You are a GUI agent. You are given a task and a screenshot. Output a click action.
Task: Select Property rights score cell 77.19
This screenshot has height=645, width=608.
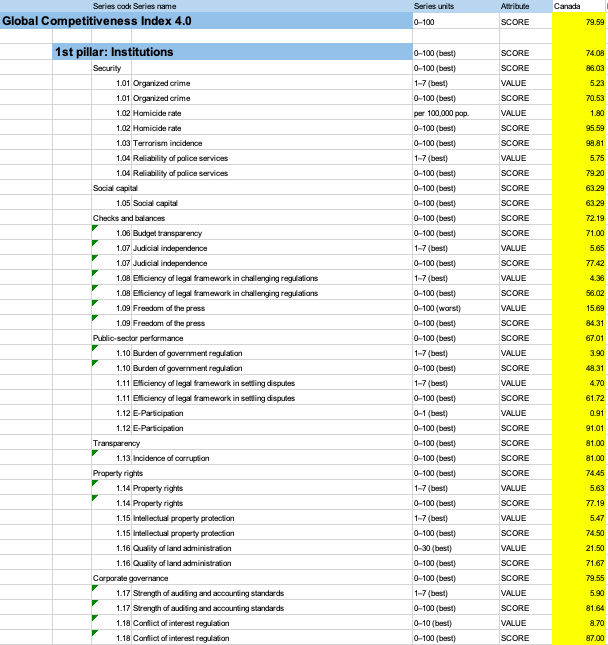click(x=579, y=503)
